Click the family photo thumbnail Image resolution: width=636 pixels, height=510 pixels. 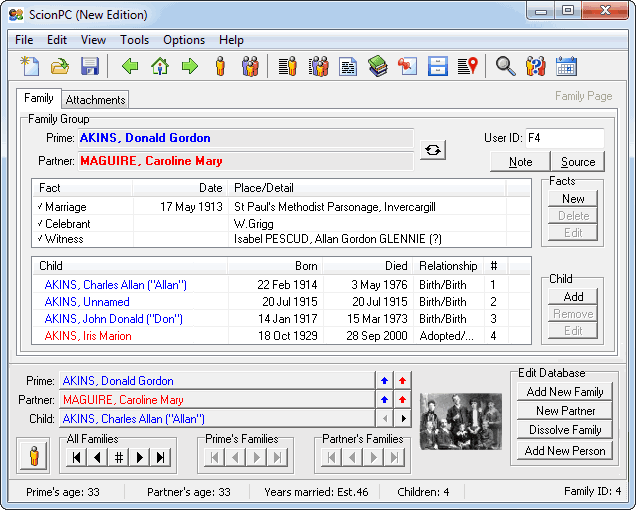point(461,421)
